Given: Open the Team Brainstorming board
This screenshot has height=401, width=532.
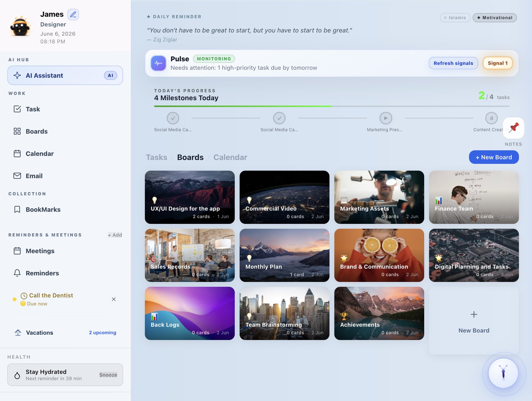Looking at the screenshot, I should click(x=284, y=313).
